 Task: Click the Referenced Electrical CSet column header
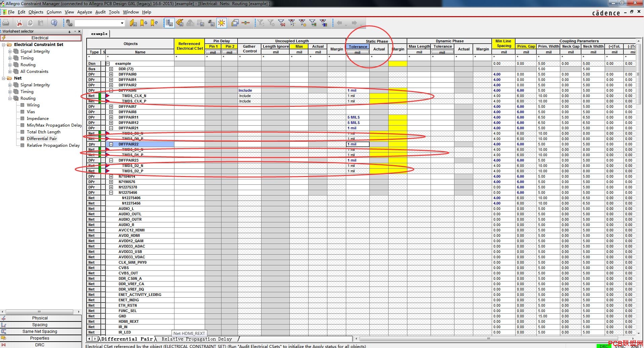(189, 46)
